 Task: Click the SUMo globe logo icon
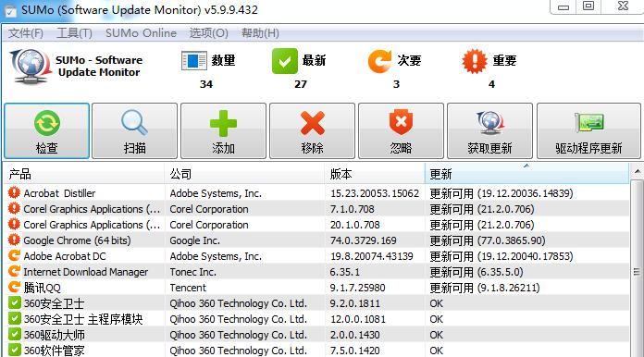[x=31, y=67]
